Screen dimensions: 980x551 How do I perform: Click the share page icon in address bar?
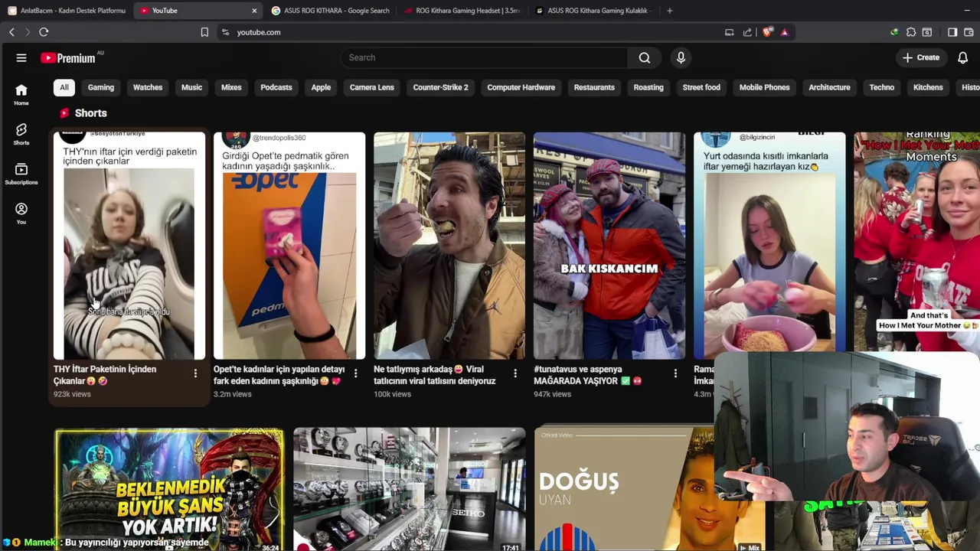[747, 32]
